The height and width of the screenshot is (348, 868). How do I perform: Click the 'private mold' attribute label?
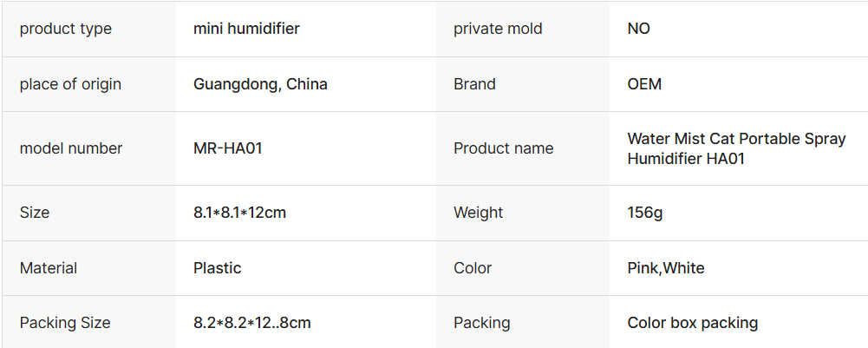[498, 29]
